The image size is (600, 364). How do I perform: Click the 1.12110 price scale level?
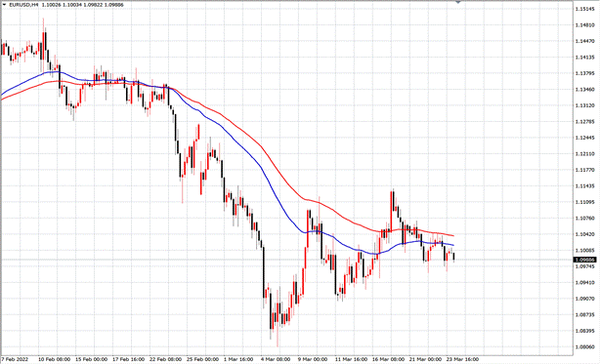(x=584, y=153)
